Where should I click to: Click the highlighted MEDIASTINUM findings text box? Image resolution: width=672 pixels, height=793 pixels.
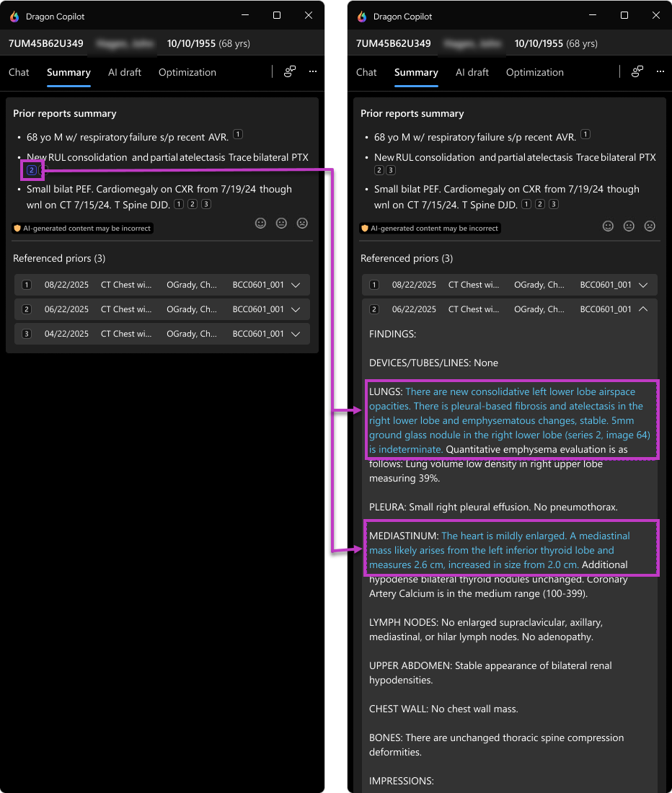click(512, 549)
